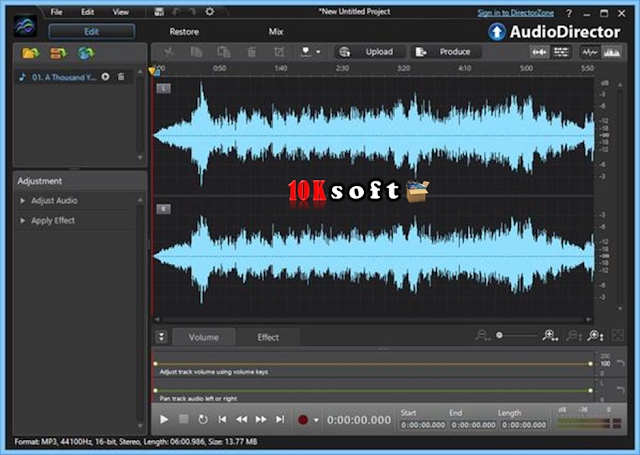This screenshot has width=640, height=455.
Task: Click the pan envelope end keyframe
Action: [x=591, y=391]
